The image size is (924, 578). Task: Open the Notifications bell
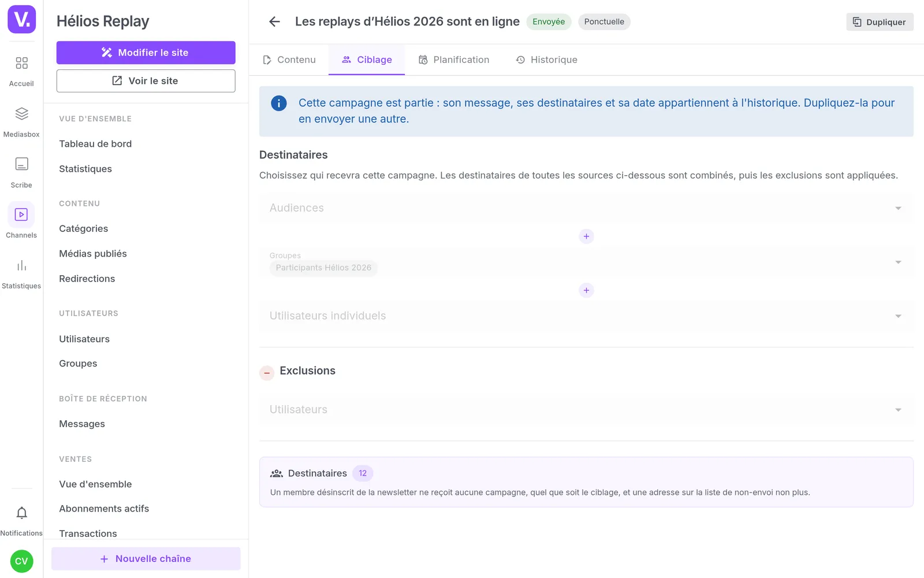[21, 513]
